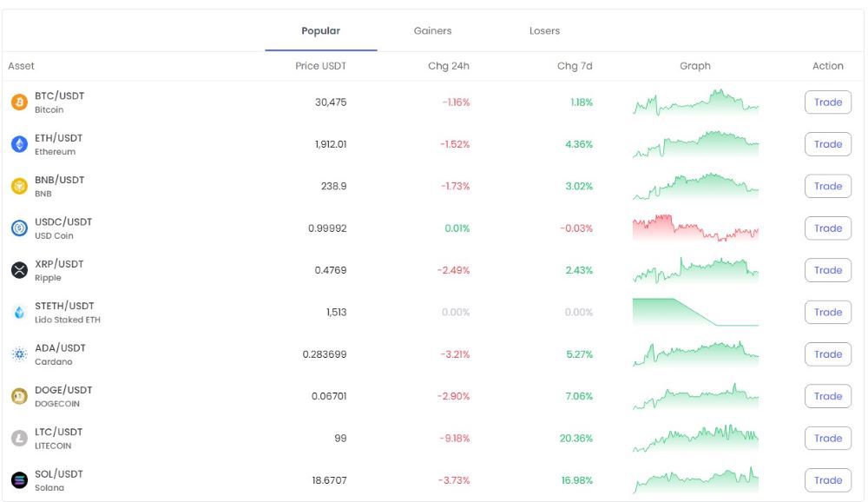Click the Ripple XRP icon
868x502 pixels.
pos(19,270)
